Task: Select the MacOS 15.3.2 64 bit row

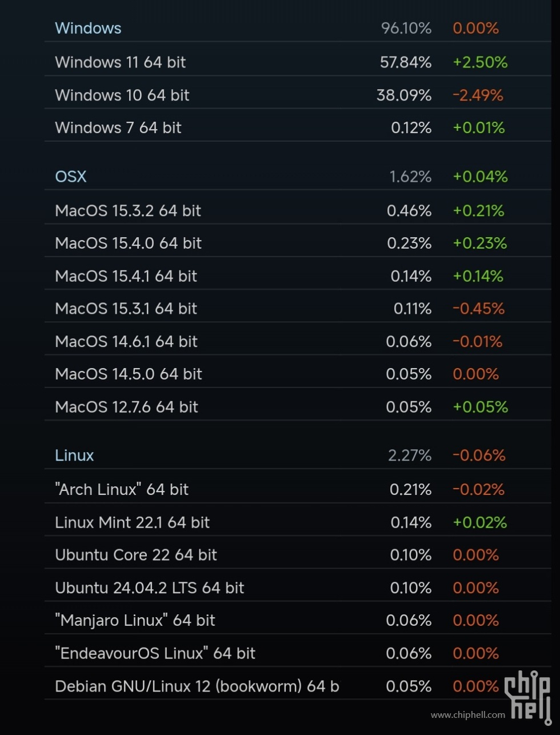Action: click(x=298, y=210)
